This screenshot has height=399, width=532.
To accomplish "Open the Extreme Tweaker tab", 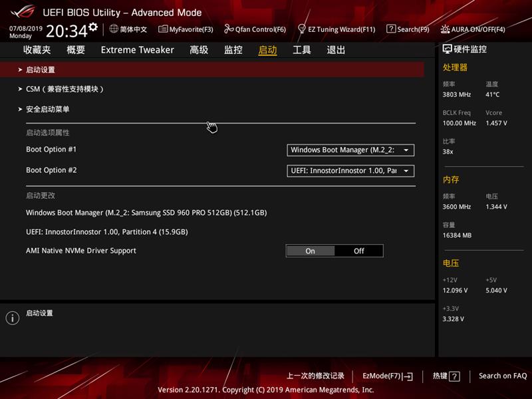I will click(x=137, y=49).
